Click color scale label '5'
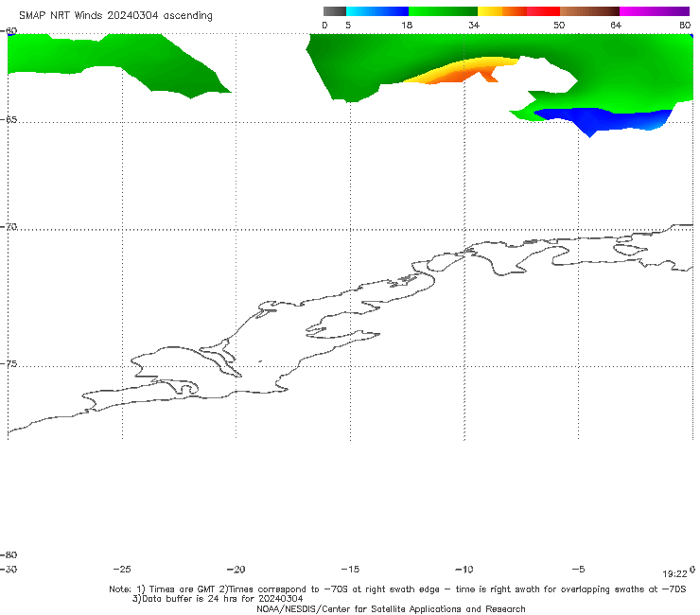 click(x=348, y=25)
